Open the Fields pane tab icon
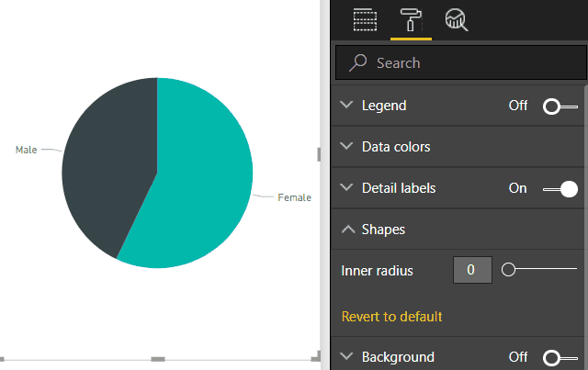This screenshot has width=588, height=370. click(x=365, y=20)
